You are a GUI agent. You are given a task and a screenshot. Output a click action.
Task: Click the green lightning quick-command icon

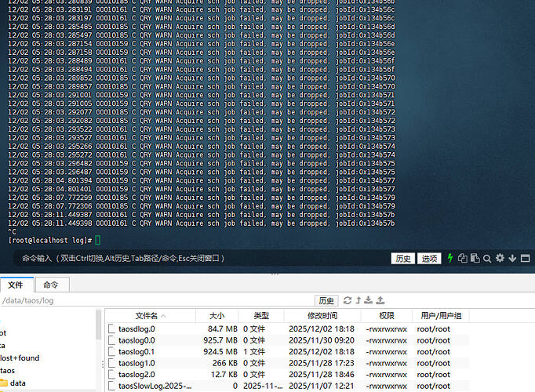450,258
